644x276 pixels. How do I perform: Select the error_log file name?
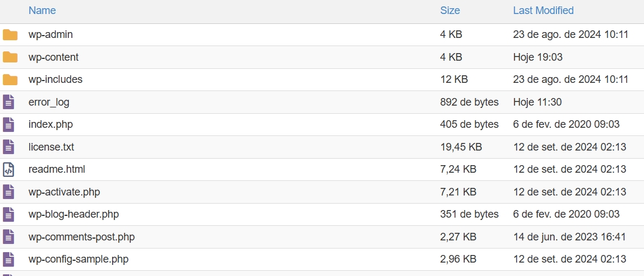[x=48, y=102]
